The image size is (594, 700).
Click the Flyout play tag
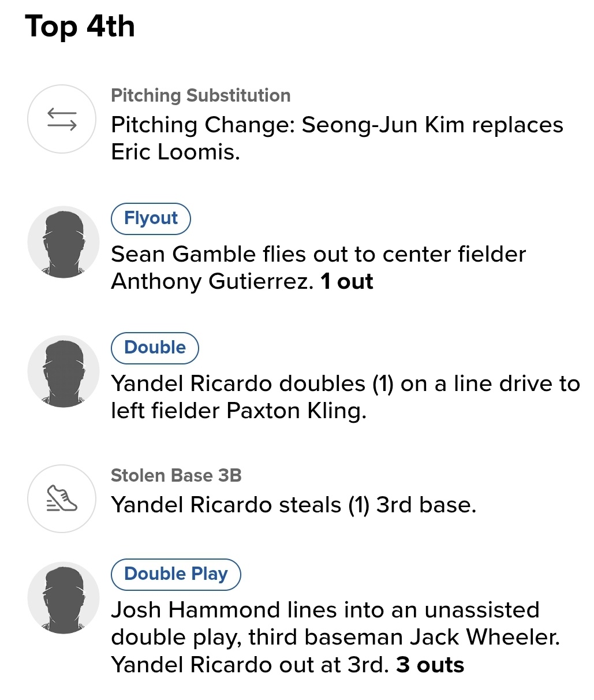[x=151, y=218]
